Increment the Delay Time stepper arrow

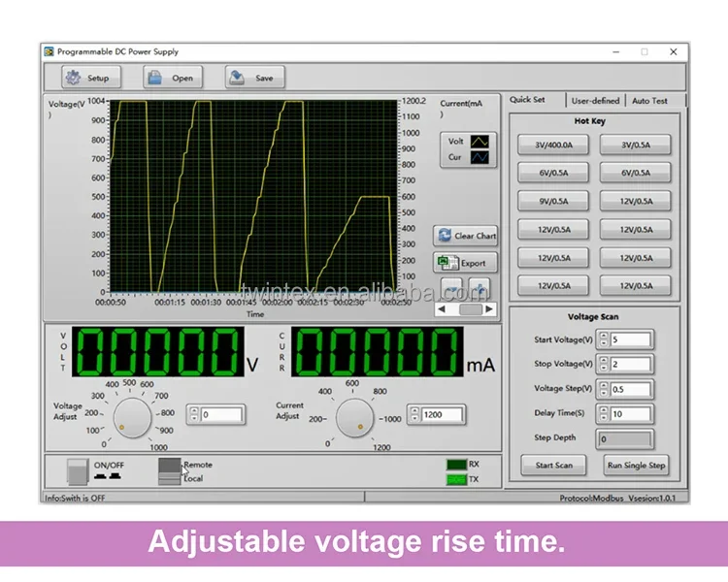pos(603,410)
